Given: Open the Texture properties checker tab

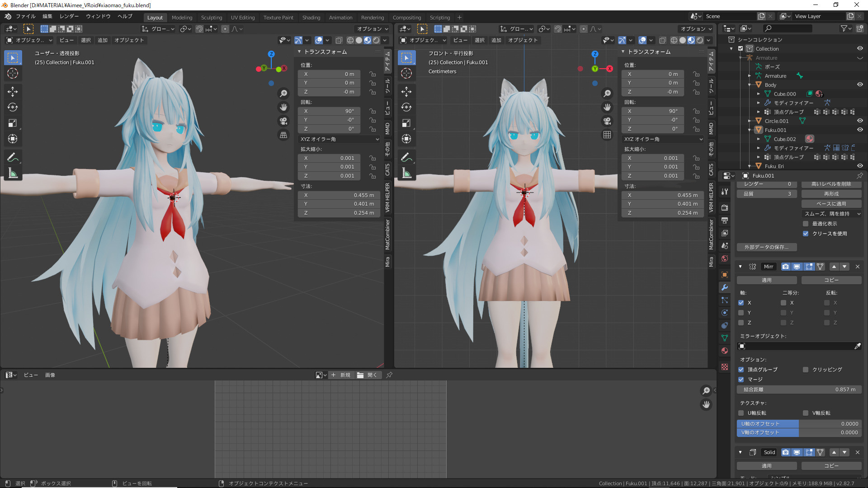Looking at the screenshot, I should tap(725, 367).
